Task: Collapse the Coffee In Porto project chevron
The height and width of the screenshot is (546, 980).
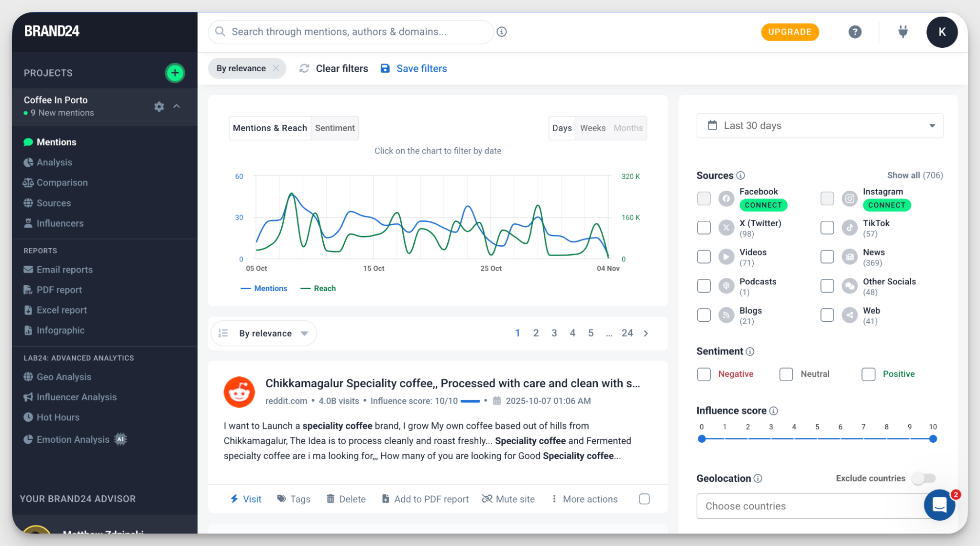Action: pyautogui.click(x=177, y=107)
